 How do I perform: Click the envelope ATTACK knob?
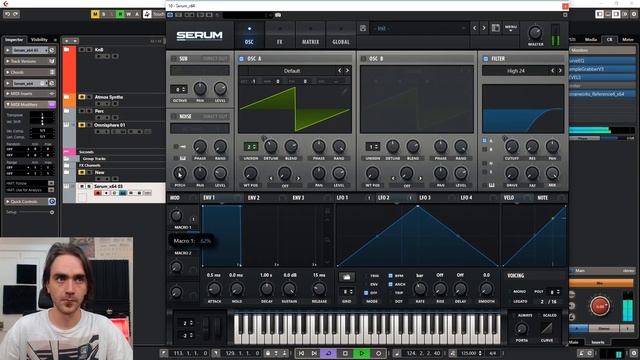214,289
